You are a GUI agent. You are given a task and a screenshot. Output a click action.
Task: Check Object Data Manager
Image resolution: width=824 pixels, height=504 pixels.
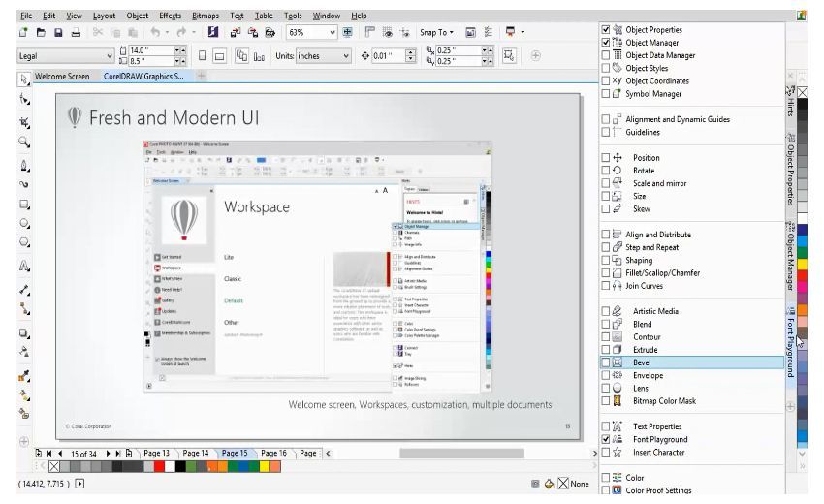pos(605,55)
